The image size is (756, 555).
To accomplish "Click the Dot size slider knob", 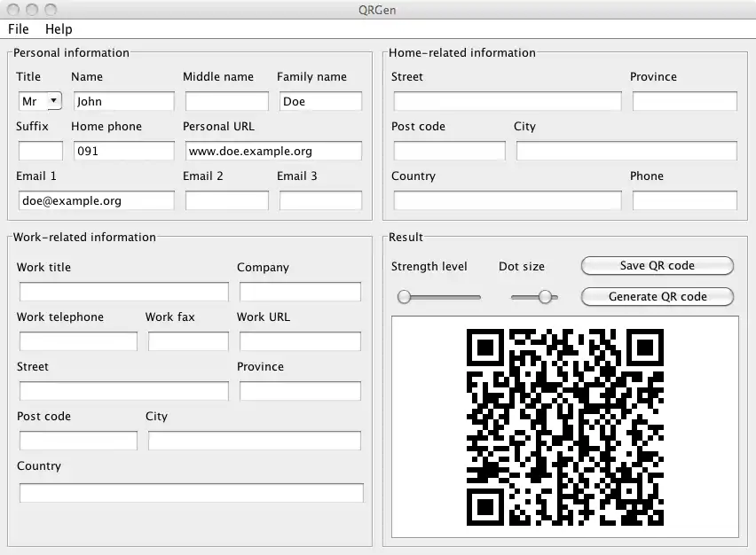I will (545, 297).
